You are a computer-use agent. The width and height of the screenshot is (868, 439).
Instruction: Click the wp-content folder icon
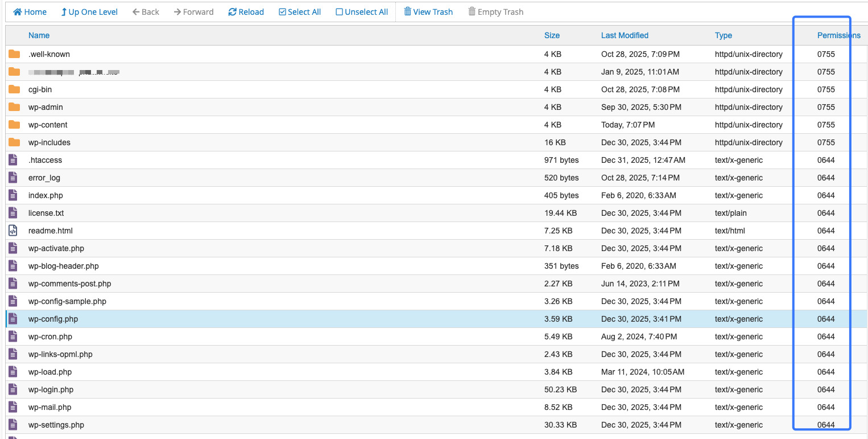point(14,125)
